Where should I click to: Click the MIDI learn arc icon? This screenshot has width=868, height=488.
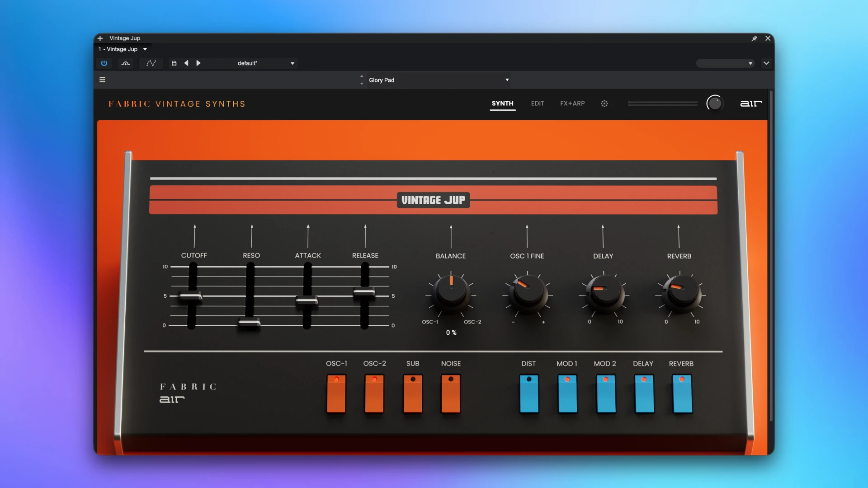(126, 63)
